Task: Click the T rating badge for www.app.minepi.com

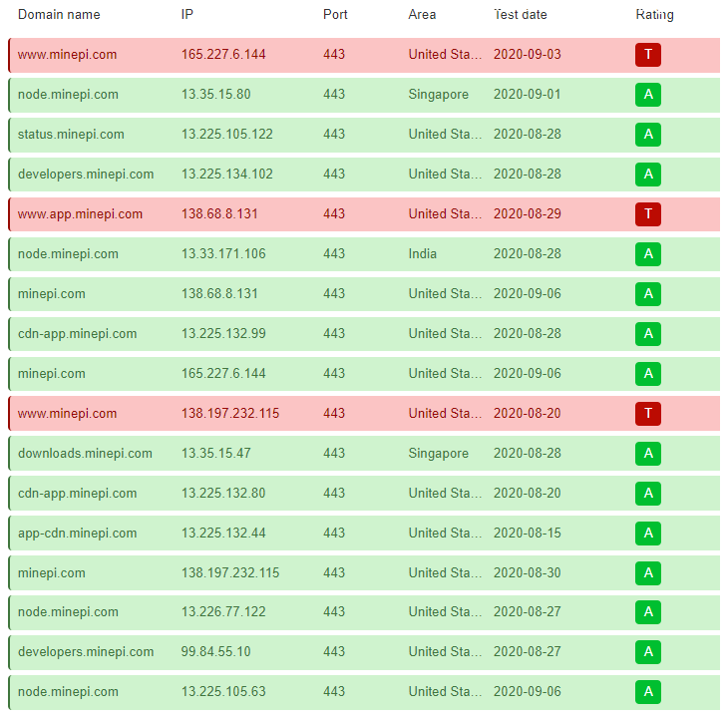Action: (647, 214)
